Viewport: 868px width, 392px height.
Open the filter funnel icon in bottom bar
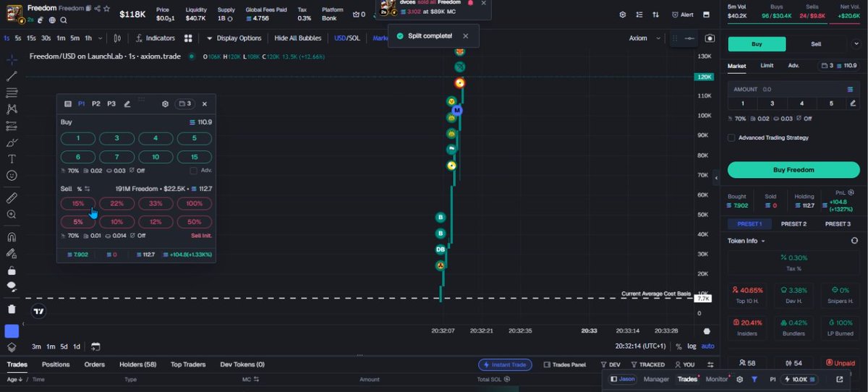click(x=754, y=379)
